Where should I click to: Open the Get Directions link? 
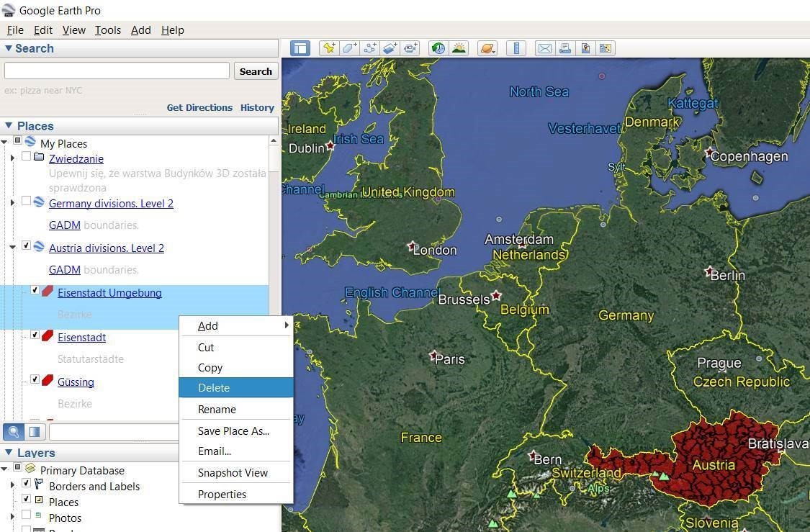(x=199, y=107)
